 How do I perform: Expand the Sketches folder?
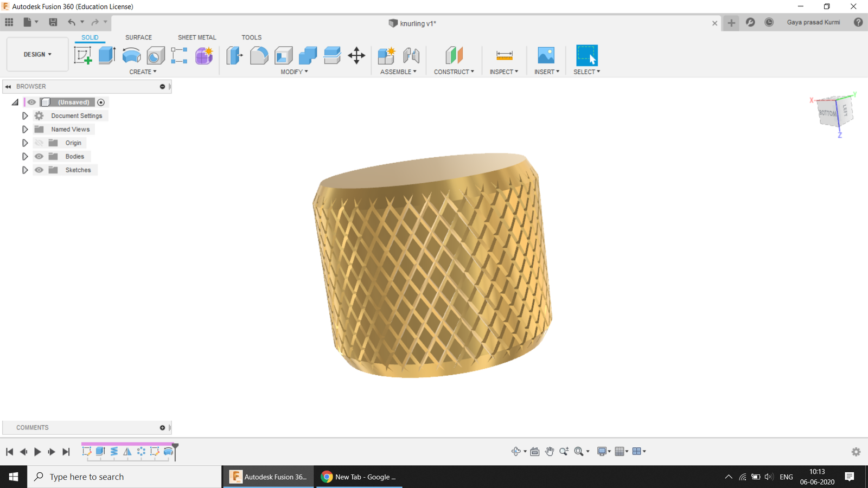[25, 170]
